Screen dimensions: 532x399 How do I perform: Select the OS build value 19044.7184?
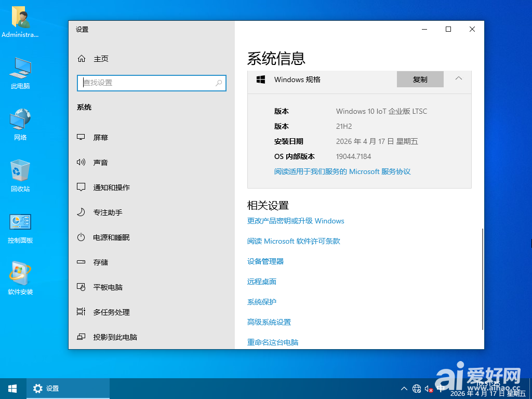pyautogui.click(x=353, y=156)
